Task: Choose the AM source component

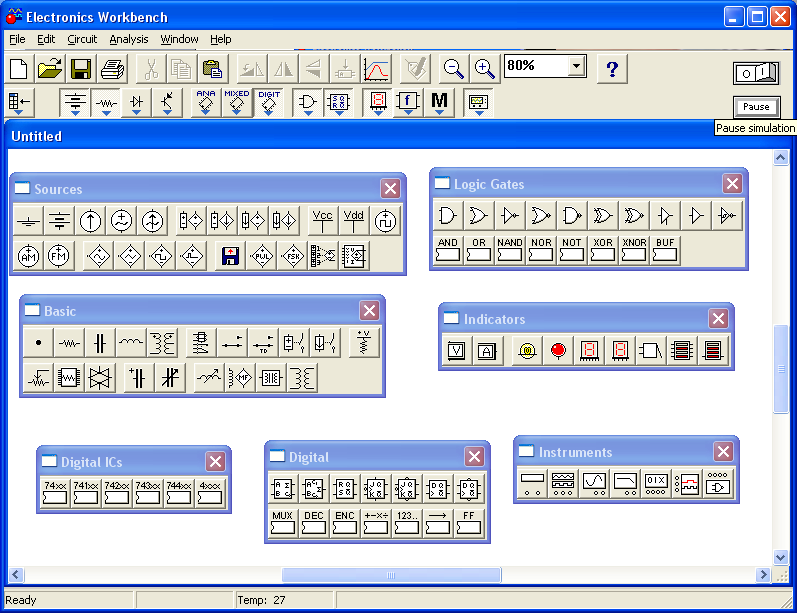Action: click(28, 256)
